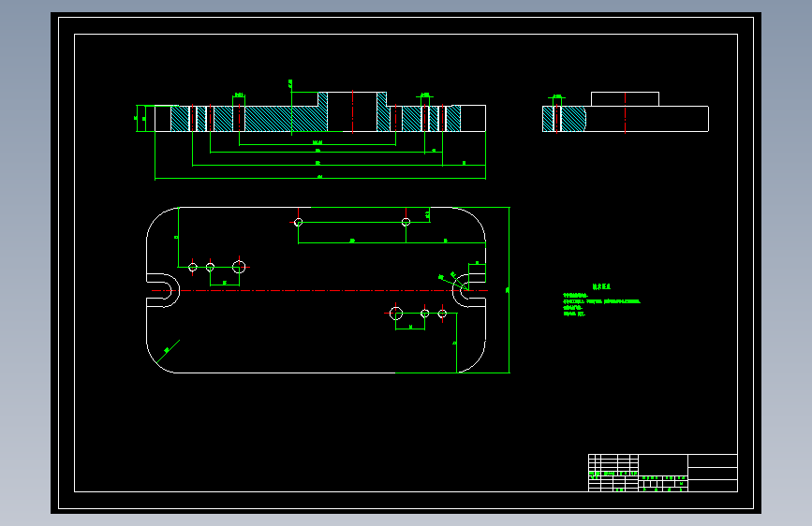Select the middle hole in the lower-right hole row

point(424,314)
